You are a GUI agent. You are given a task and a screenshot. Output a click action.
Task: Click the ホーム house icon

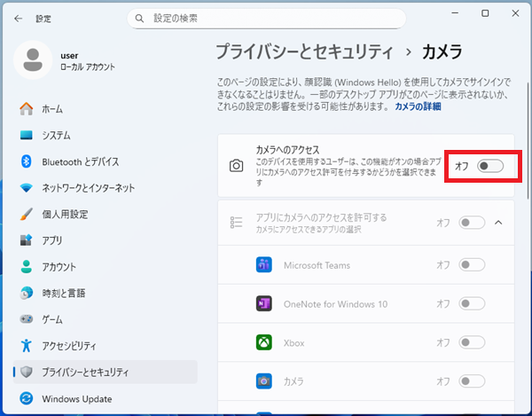(x=26, y=109)
